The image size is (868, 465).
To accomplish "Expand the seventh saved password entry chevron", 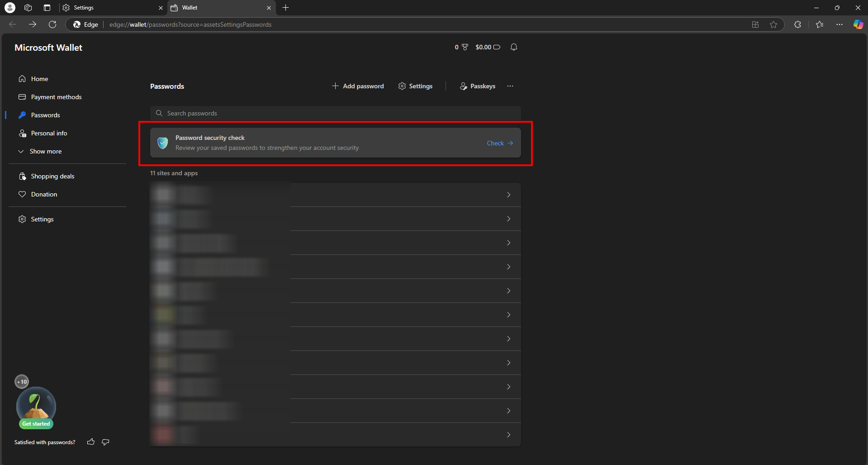I will pos(509,339).
